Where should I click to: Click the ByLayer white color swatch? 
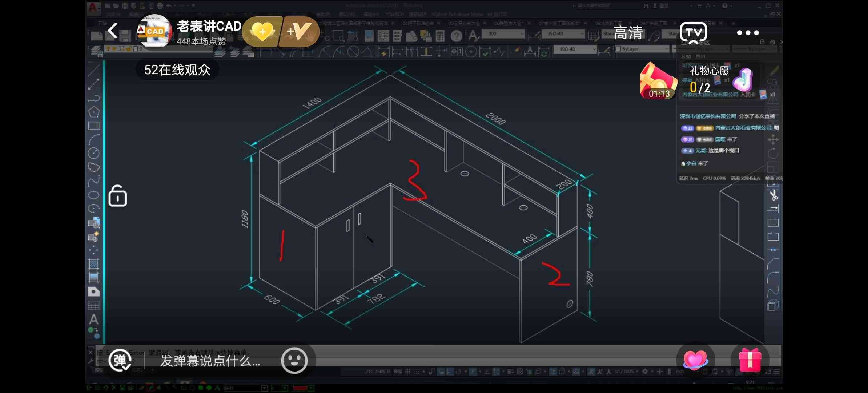618,48
